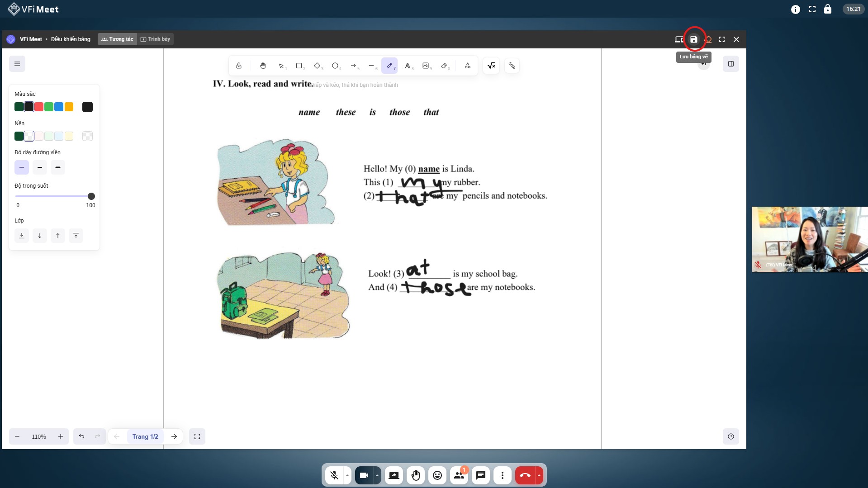Select the Arrow drawing tool
The width and height of the screenshot is (868, 488).
(x=353, y=66)
